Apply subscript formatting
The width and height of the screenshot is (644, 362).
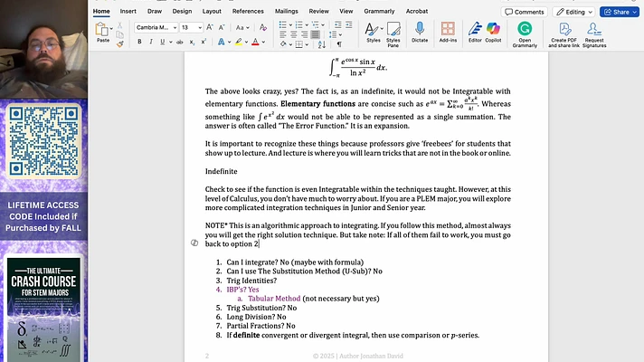point(192,42)
